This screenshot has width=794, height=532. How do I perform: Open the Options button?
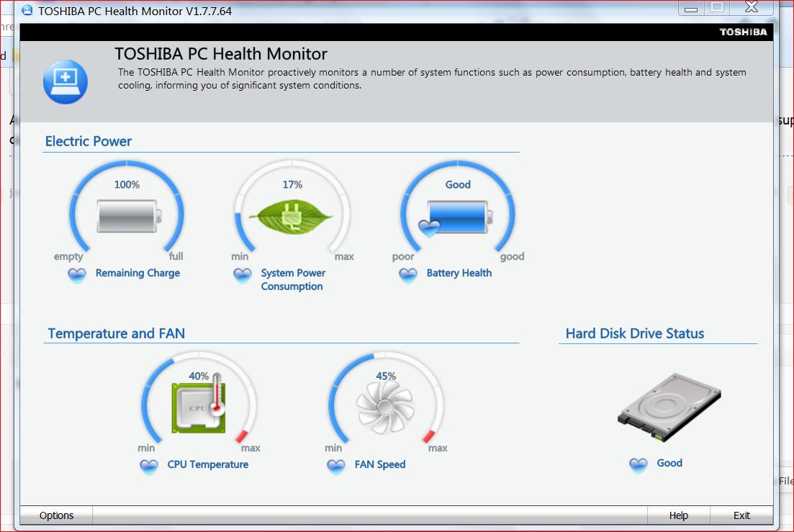[x=56, y=515]
